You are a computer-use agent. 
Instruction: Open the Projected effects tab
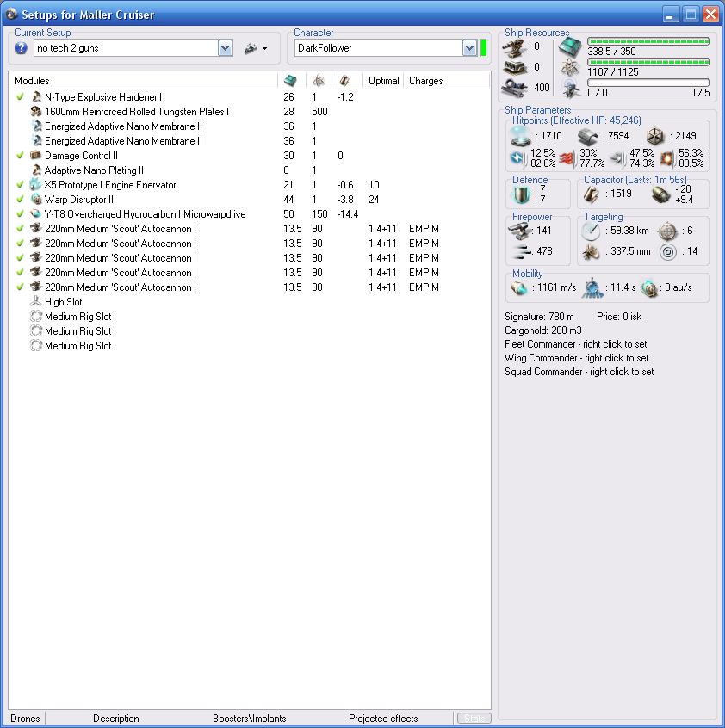point(384,719)
